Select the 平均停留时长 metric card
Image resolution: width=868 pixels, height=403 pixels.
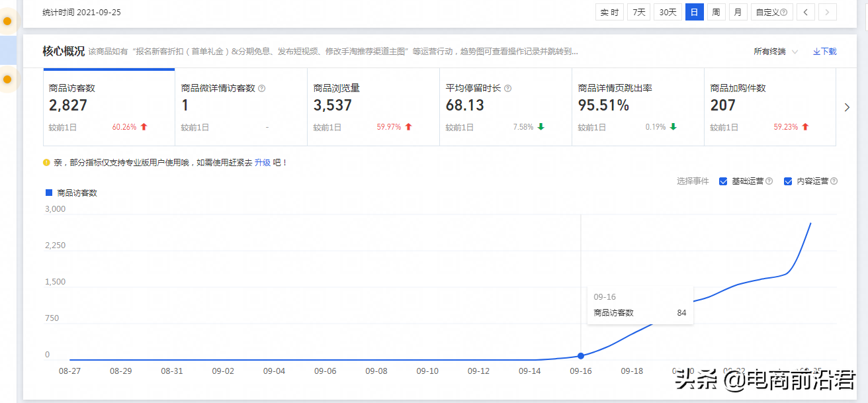pos(506,107)
